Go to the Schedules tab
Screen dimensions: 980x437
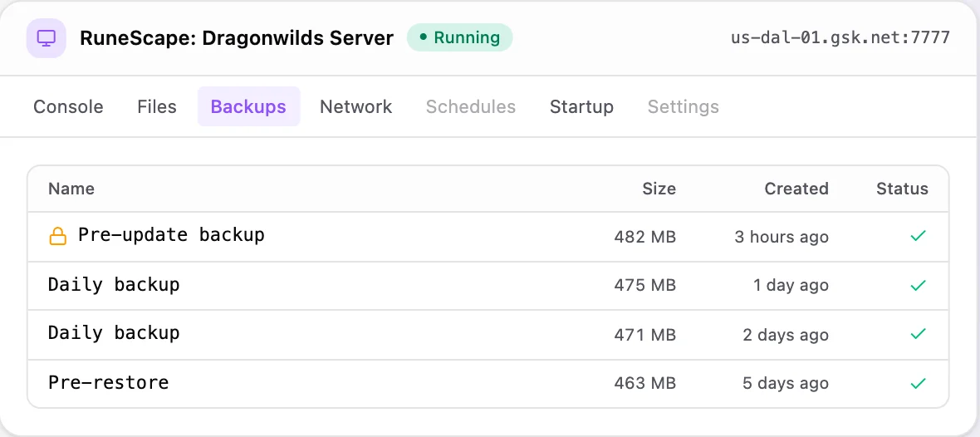point(471,107)
